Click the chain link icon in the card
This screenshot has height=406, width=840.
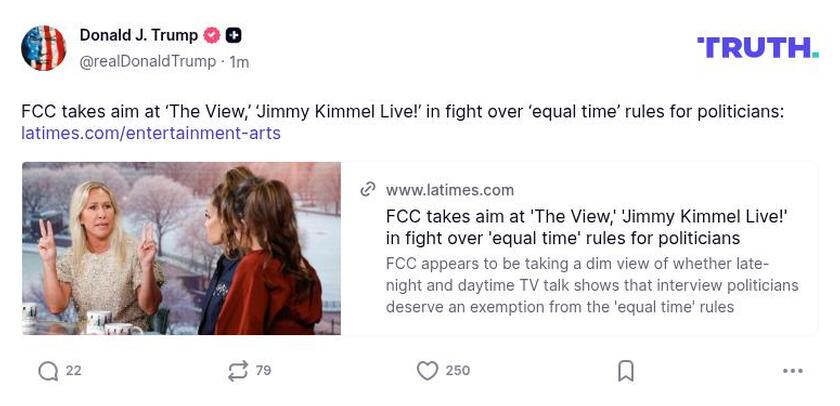pyautogui.click(x=368, y=190)
